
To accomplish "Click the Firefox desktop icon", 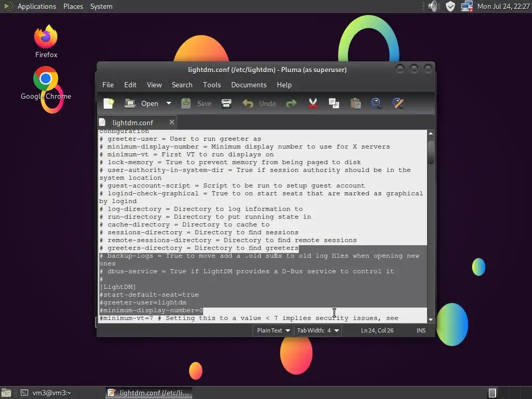I will point(46,42).
